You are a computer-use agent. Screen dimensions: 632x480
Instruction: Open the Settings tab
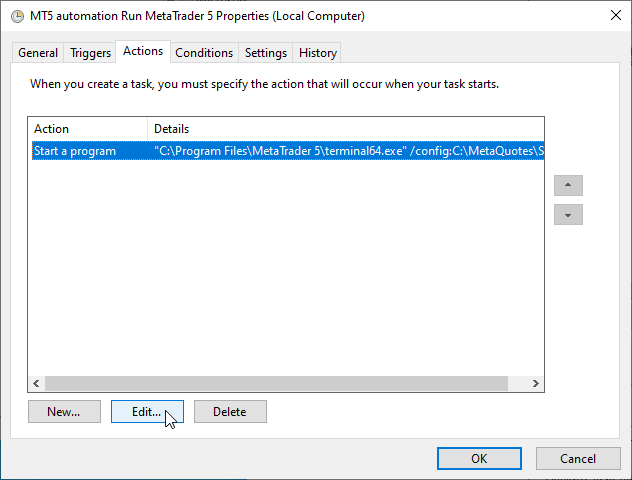coord(266,53)
